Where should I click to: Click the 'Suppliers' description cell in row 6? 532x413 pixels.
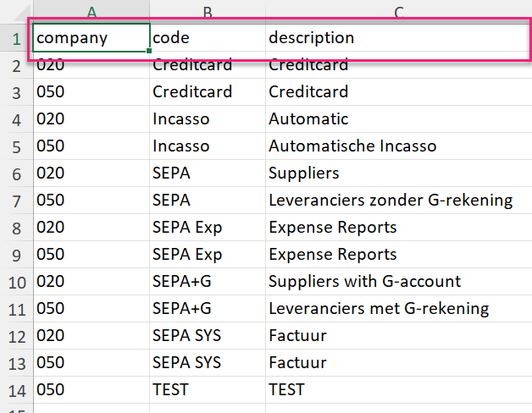click(399, 173)
